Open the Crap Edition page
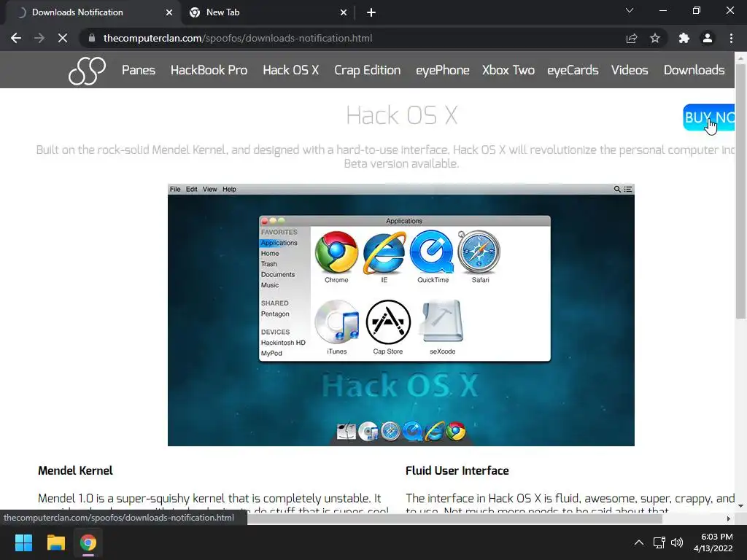The image size is (747, 560). tap(368, 70)
